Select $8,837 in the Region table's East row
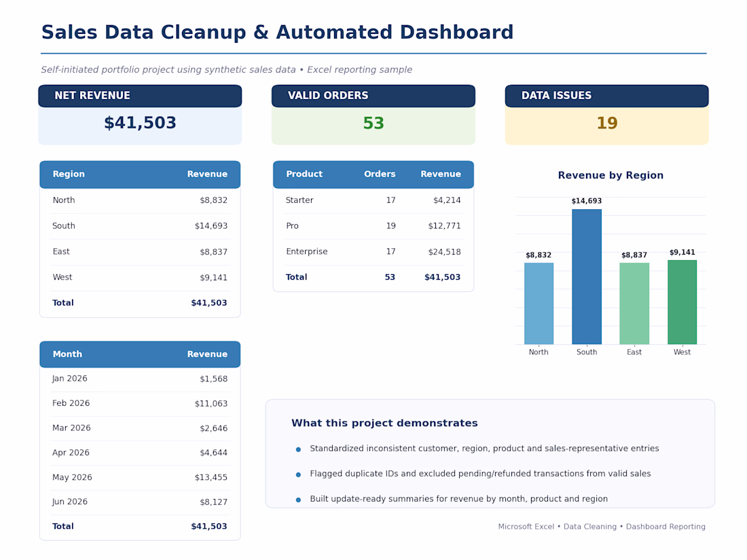The width and height of the screenshot is (747, 560). coord(213,251)
